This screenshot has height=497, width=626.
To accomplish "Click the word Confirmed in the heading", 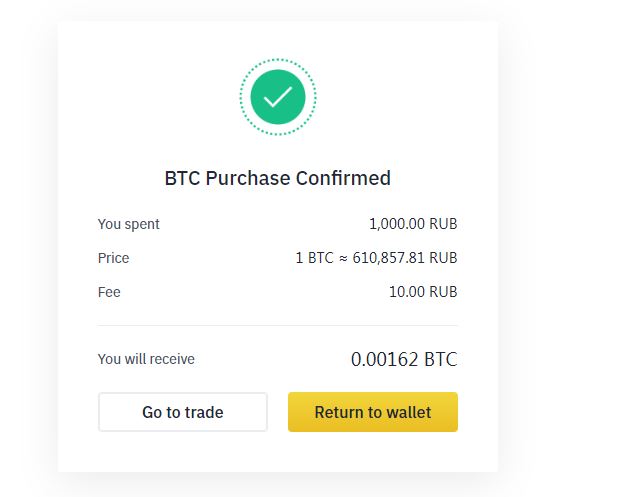I will pos(343,178).
